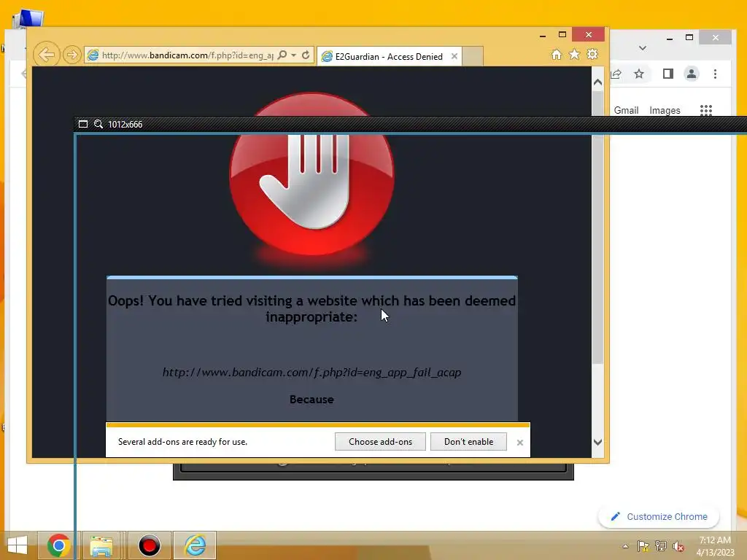747x560 pixels.
Task: Click the Customize Chrome button
Action: pos(659,517)
